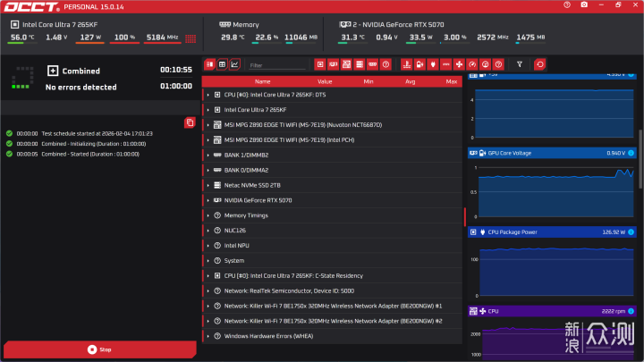The image size is (644, 362).
Task: Toggle temperature sensor type filter
Action: (407, 64)
